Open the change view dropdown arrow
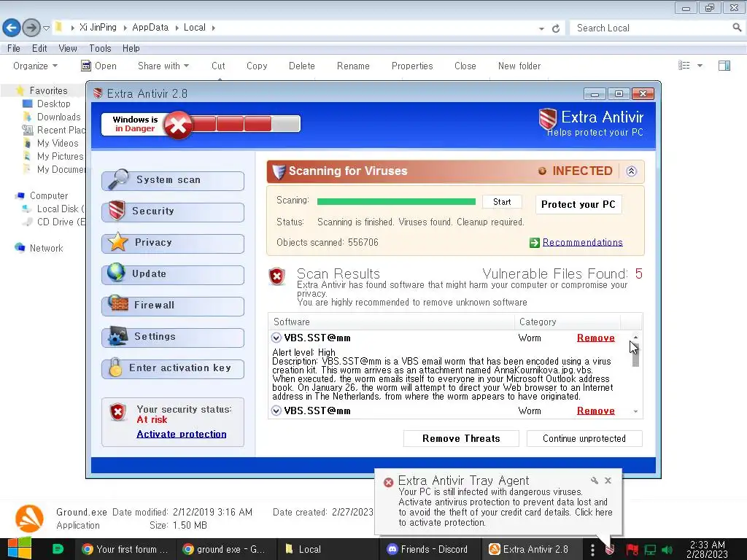 click(700, 66)
